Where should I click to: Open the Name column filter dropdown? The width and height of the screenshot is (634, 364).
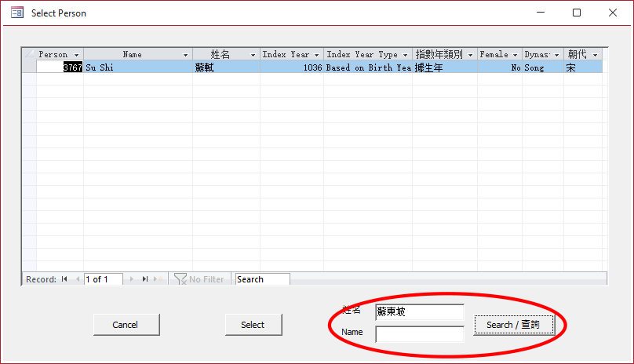pyautogui.click(x=186, y=55)
